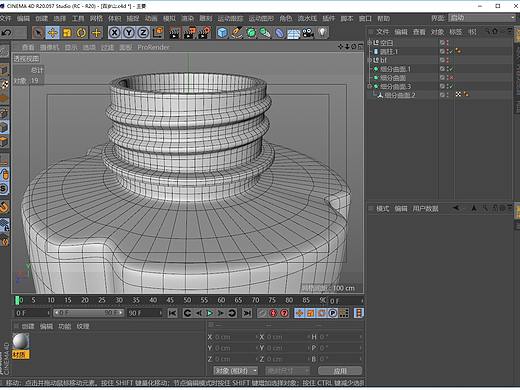The height and width of the screenshot is (390, 520).
Task: Open the object manager 编辑 menu
Action: pos(401,32)
